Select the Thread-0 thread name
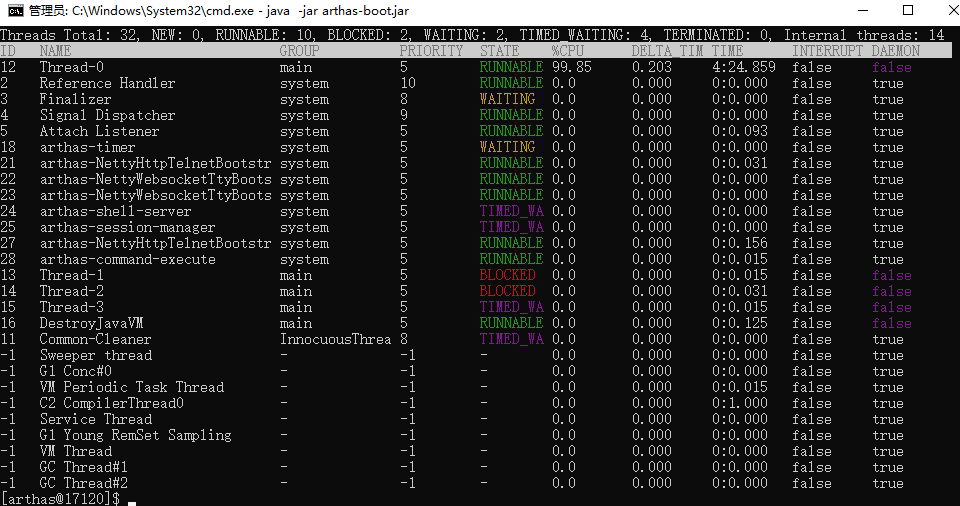 click(x=72, y=67)
